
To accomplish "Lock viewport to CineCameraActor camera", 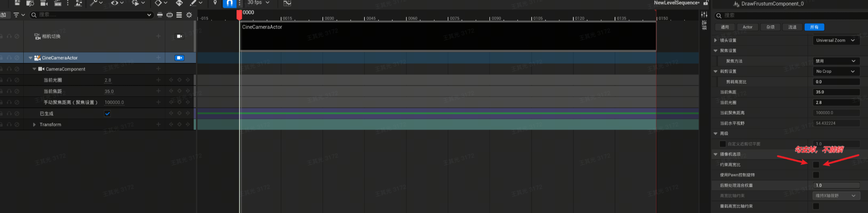I will click(179, 58).
